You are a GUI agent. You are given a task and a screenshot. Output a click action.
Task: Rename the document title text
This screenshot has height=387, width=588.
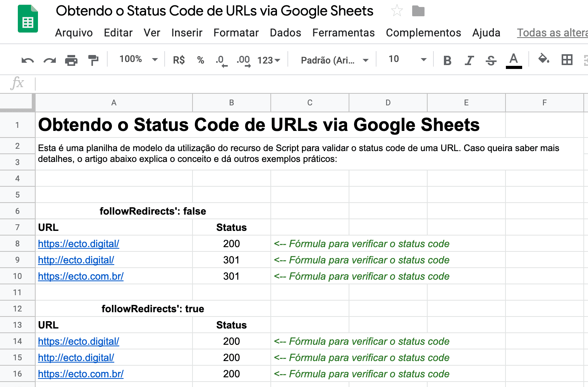pyautogui.click(x=215, y=11)
